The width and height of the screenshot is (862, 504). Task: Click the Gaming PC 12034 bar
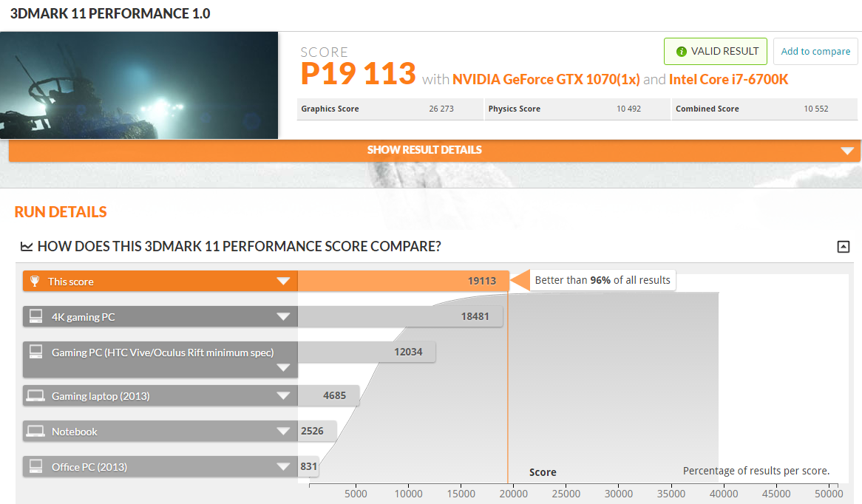point(367,352)
